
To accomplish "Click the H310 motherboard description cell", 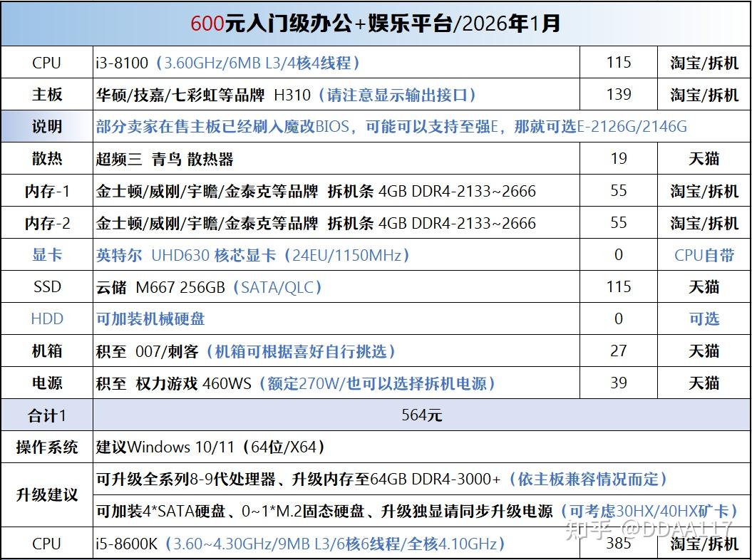I will 336,95.
